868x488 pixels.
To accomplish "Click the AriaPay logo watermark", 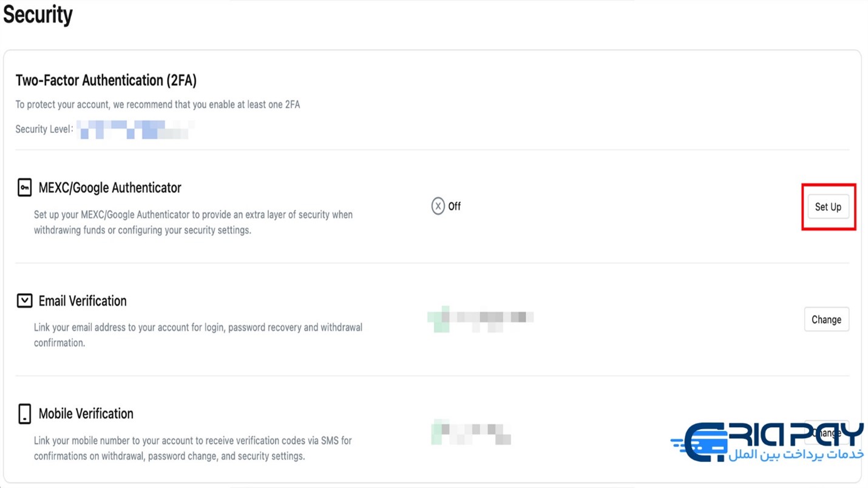I will [768, 442].
